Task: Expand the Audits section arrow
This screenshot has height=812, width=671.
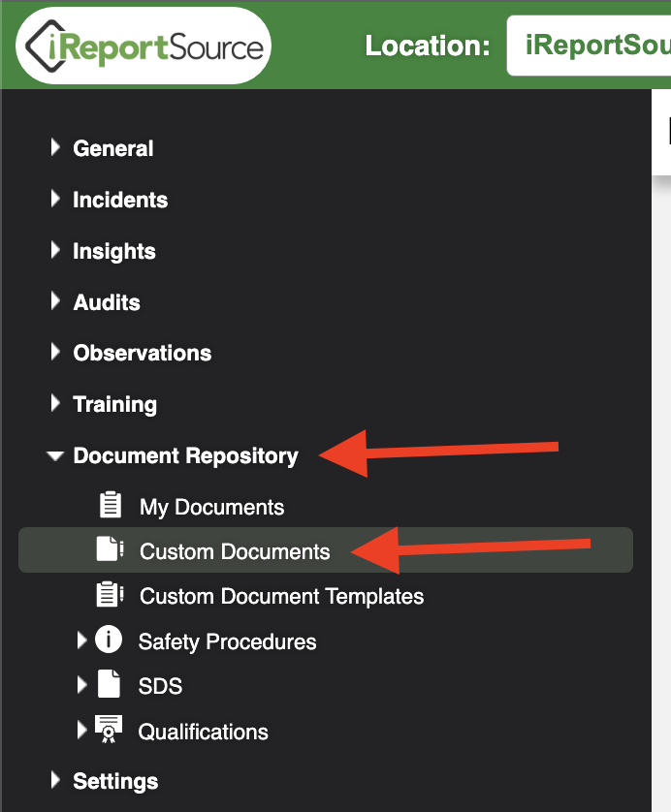Action: pos(55,301)
